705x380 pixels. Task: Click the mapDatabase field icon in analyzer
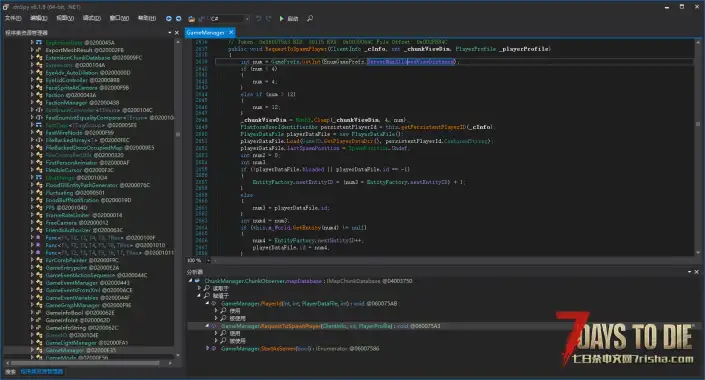197,281
